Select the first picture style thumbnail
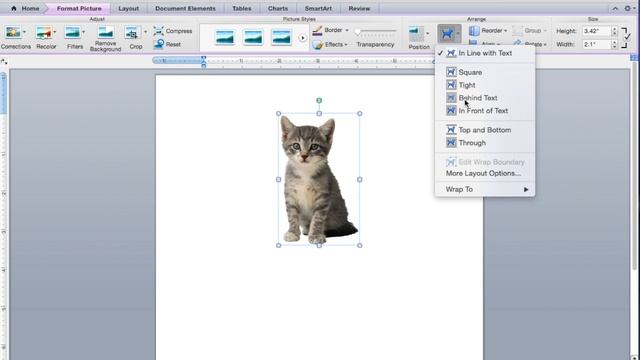Image resolution: width=640 pixels, height=360 pixels. coord(225,38)
